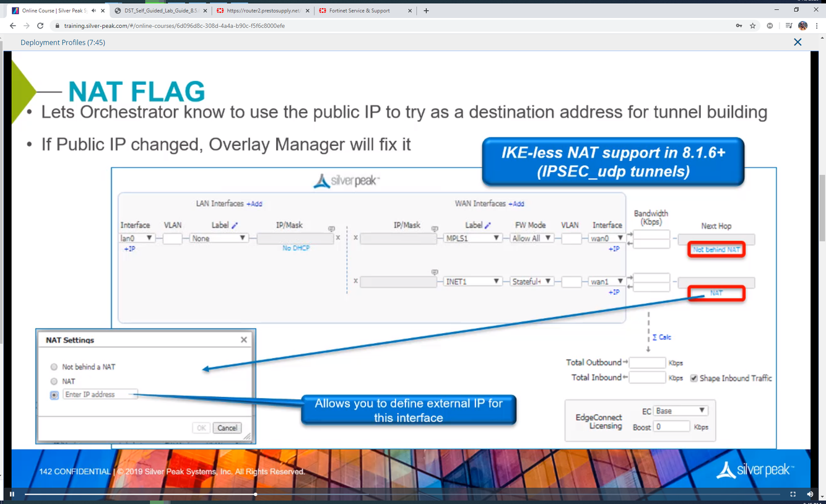
Task: Reload the current page
Action: tap(40, 25)
